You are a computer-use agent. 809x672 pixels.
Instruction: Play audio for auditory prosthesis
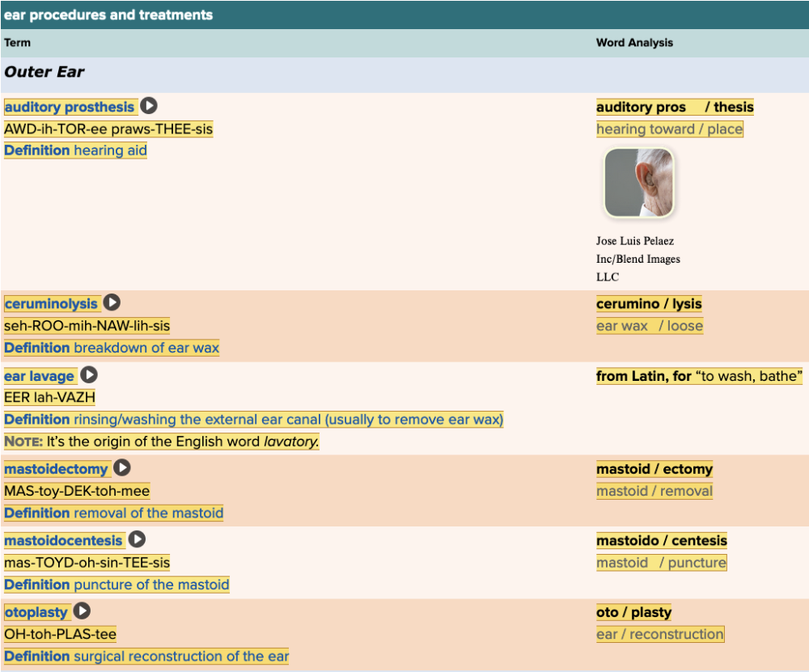(x=149, y=106)
